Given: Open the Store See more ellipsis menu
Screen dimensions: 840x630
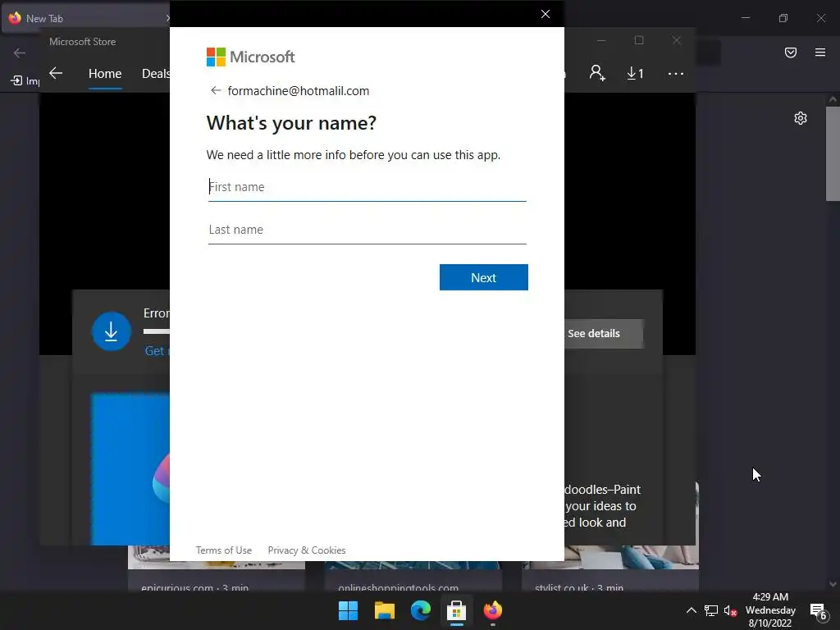Looking at the screenshot, I should [x=676, y=73].
